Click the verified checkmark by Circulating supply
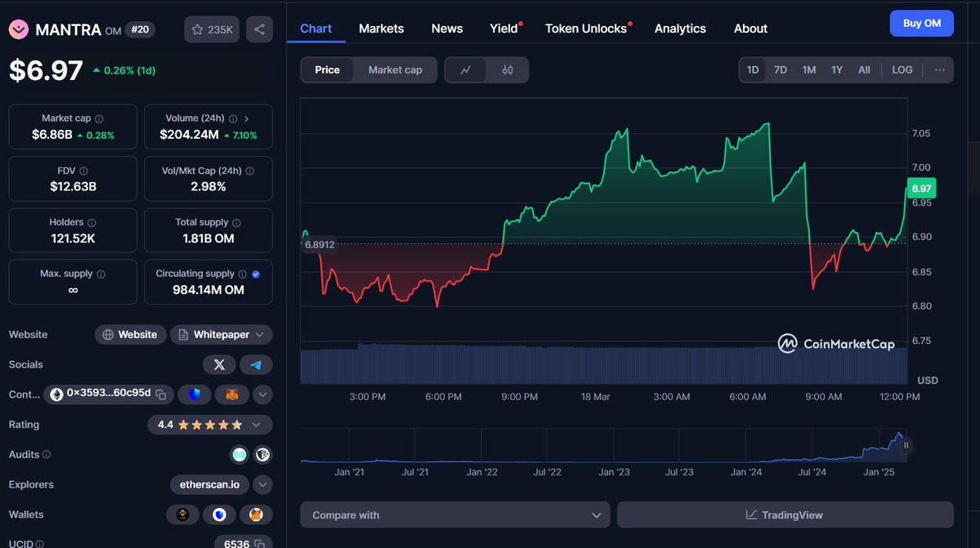The image size is (980, 548). (x=256, y=274)
